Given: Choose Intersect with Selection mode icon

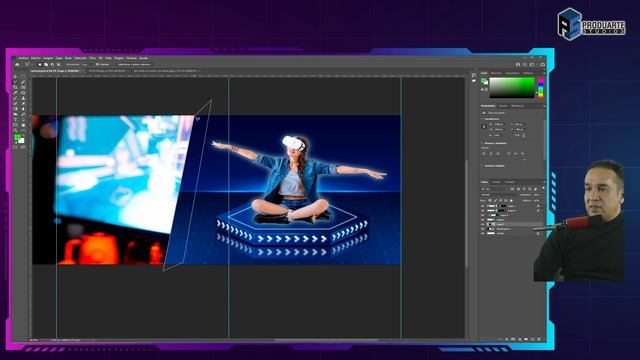Looking at the screenshot, I should (x=59, y=64).
